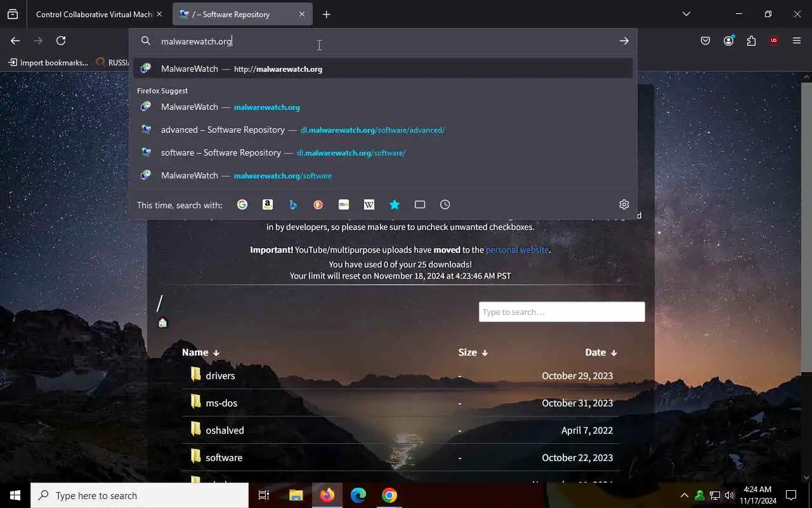Focus the Type to search field
Screen dimensions: 812x508
click(561, 312)
